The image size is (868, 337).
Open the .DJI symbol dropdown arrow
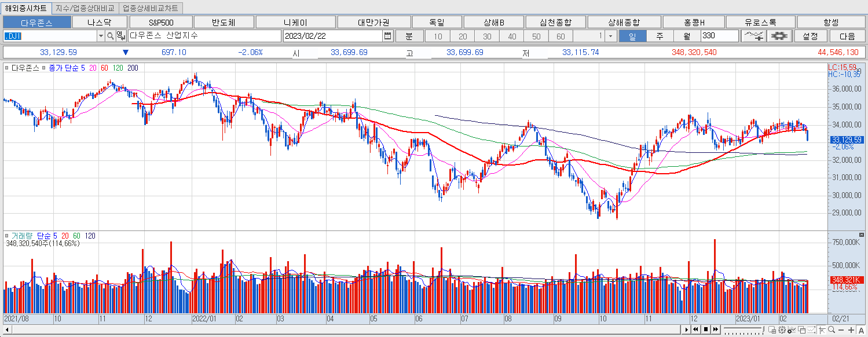tap(101, 36)
